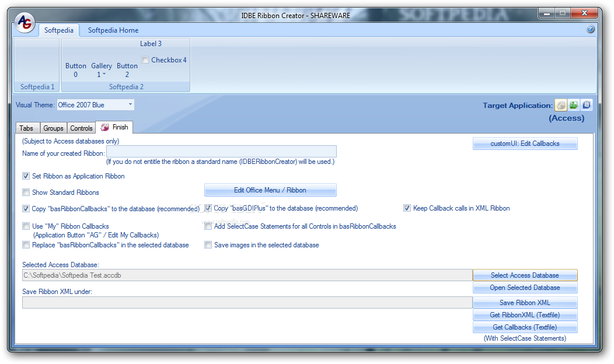Click the Save Ribbon XML under field

247,303
